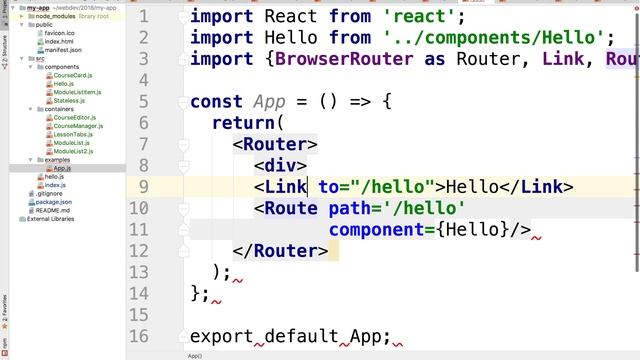This screenshot has width=640, height=360.
Task: Click the App.js file icon in examples
Action: click(x=49, y=168)
